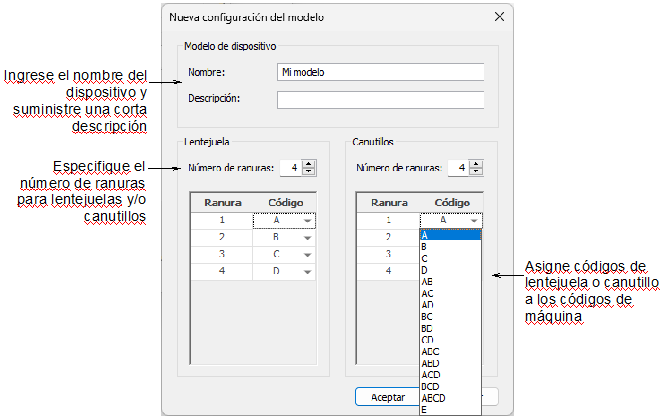The height and width of the screenshot is (419, 666).
Task: Click the Descripción input field
Action: coord(380,100)
